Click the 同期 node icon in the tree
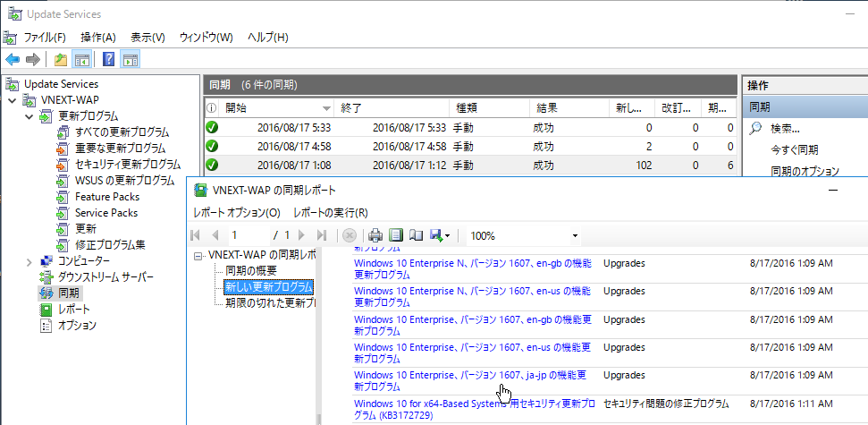This screenshot has width=868, height=425. coord(46,293)
